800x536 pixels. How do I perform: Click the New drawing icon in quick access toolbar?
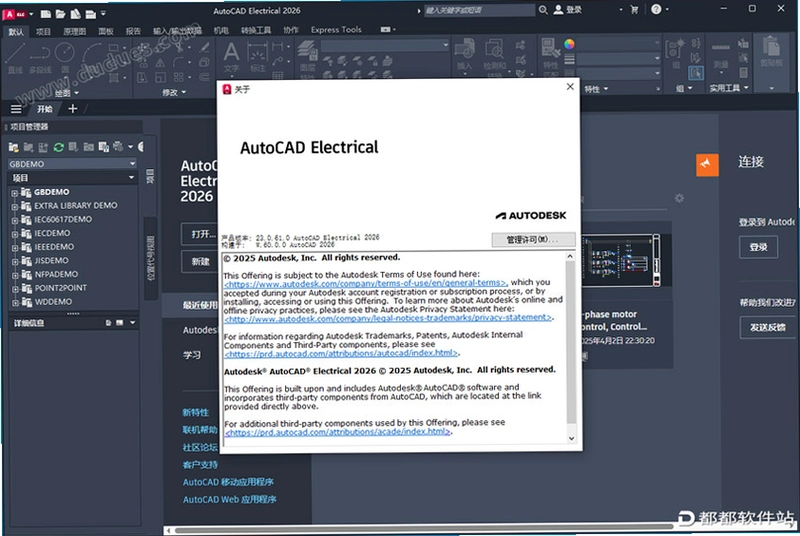[x=45, y=14]
